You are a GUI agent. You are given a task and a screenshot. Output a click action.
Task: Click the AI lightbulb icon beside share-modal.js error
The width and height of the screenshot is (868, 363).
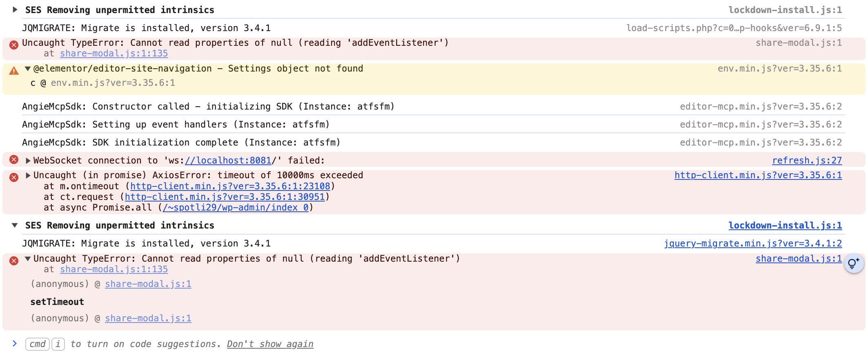853,263
